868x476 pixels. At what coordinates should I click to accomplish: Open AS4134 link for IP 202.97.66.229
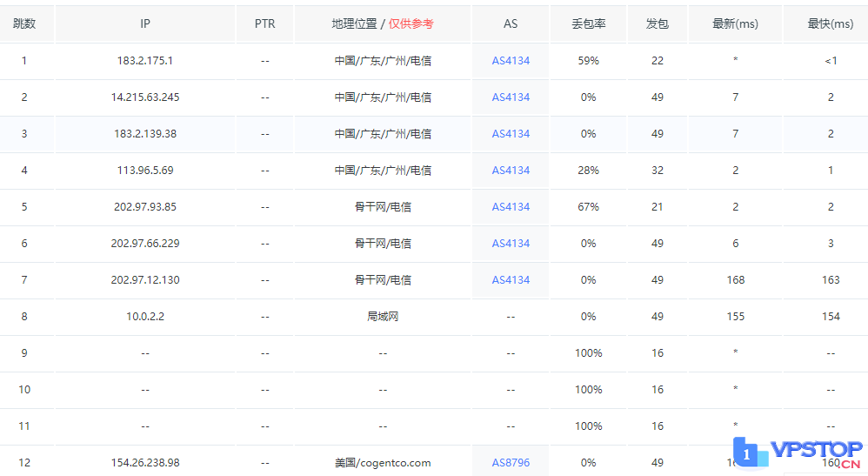coord(511,244)
